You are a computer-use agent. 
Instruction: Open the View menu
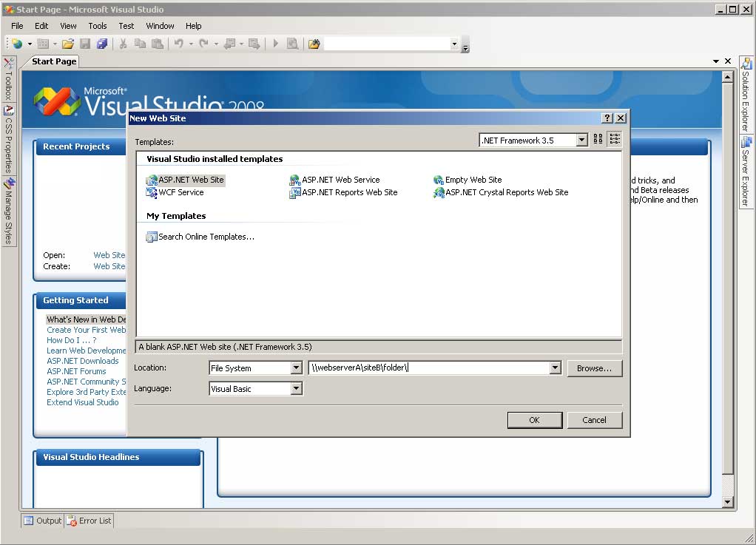pos(69,26)
